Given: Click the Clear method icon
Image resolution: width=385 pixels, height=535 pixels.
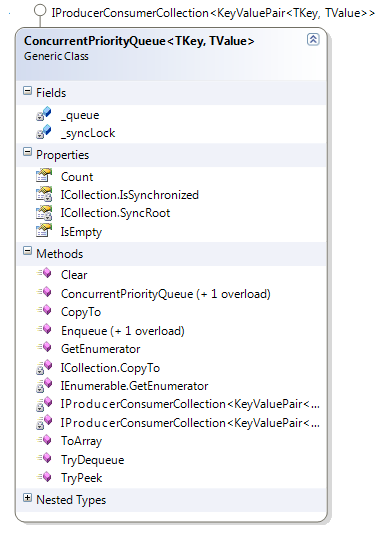Looking at the screenshot, I should tap(44, 273).
